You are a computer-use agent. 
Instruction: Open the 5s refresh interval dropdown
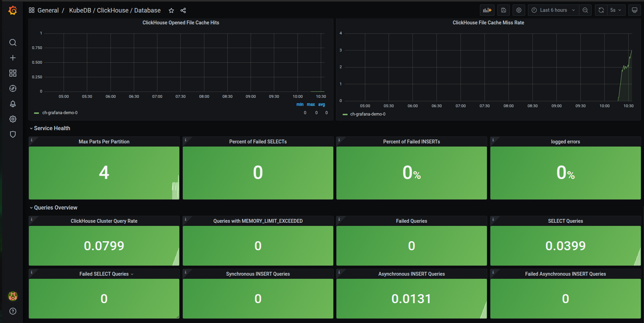point(617,10)
